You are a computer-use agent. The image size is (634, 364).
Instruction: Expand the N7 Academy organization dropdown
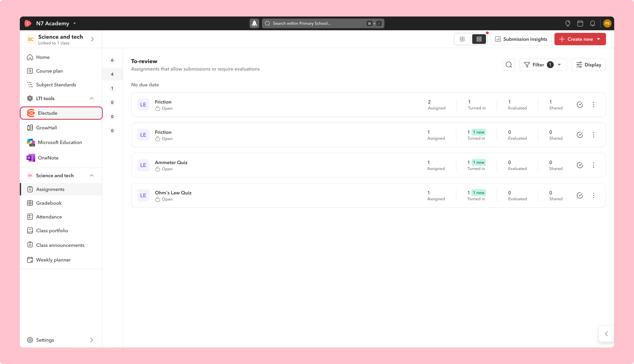(x=75, y=23)
